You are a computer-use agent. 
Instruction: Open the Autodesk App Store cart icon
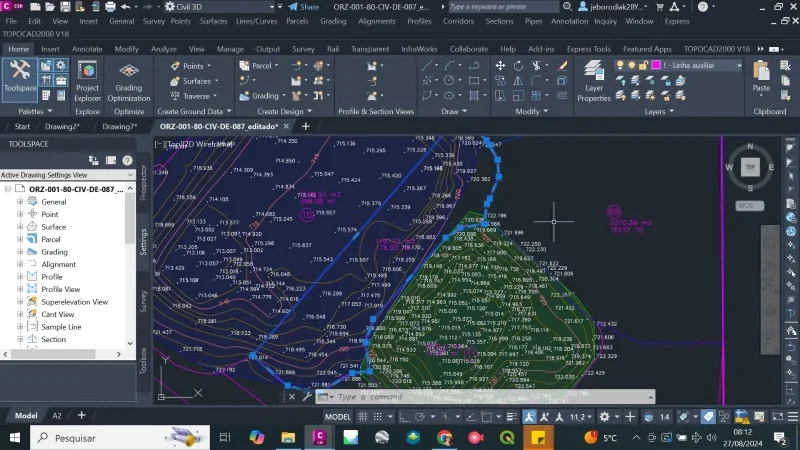click(660, 7)
